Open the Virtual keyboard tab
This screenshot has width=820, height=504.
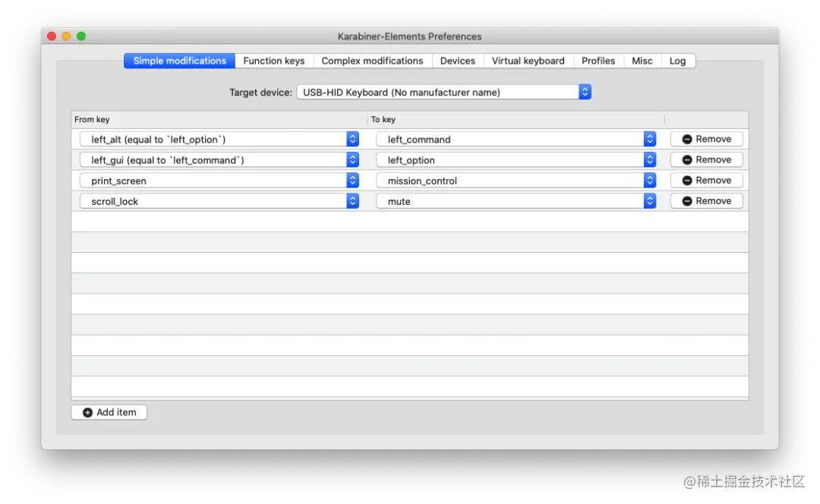point(528,61)
